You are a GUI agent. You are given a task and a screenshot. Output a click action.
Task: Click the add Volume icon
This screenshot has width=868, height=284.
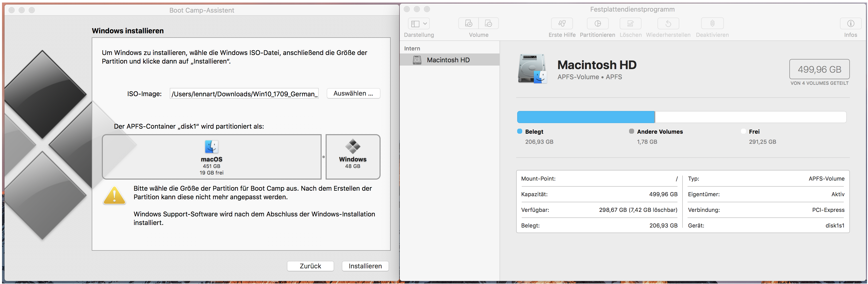tap(468, 24)
